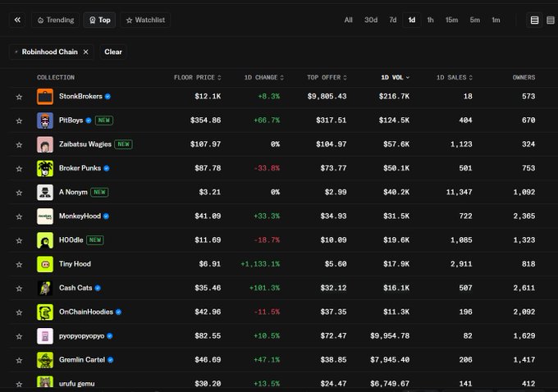Add PitBoys to watchlist star
The image size is (558, 392).
coord(19,121)
